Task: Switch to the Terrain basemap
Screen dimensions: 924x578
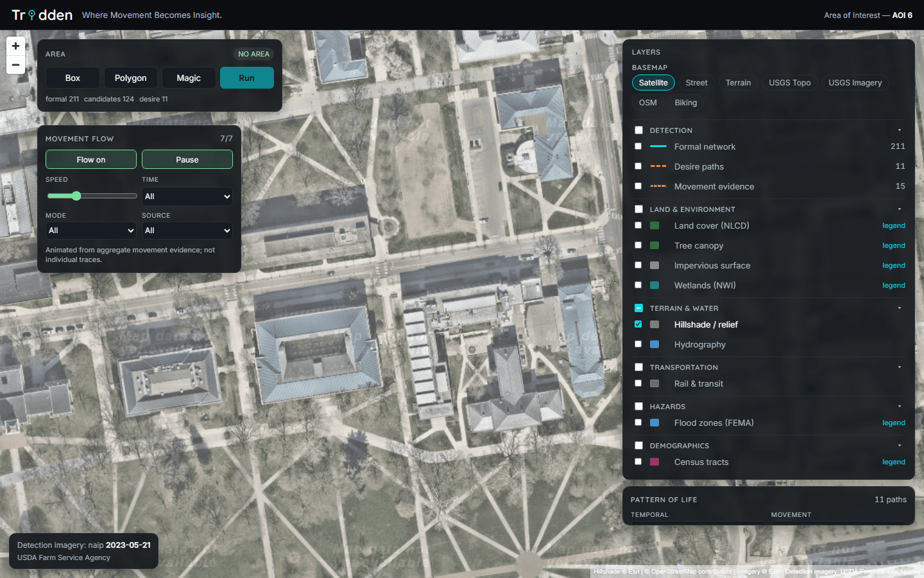Action: pyautogui.click(x=738, y=83)
